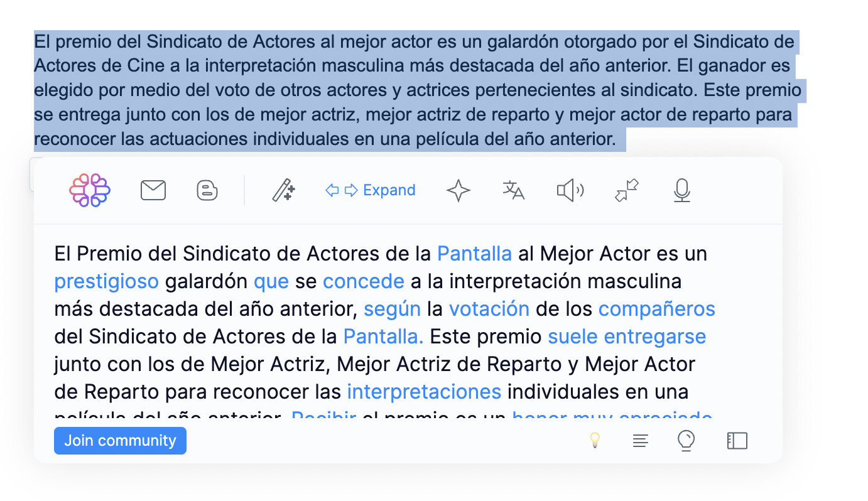
Task: Open the pop-out window arrows icon
Action: [626, 190]
